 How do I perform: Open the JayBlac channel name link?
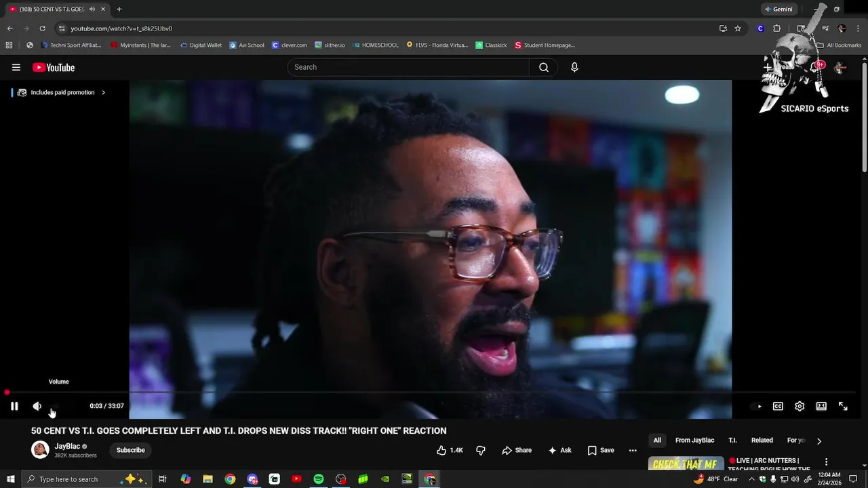tap(67, 446)
